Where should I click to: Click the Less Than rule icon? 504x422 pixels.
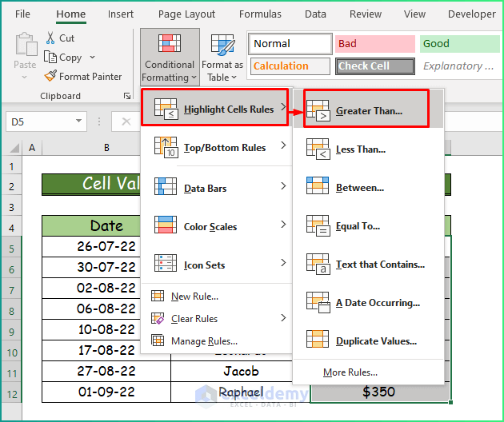(x=318, y=149)
